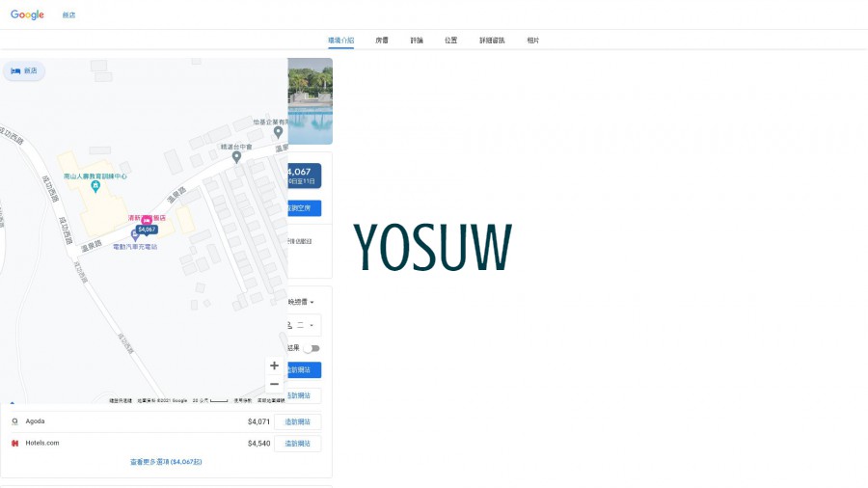
Task: Click the $4,067 price marker on map
Action: (x=146, y=230)
